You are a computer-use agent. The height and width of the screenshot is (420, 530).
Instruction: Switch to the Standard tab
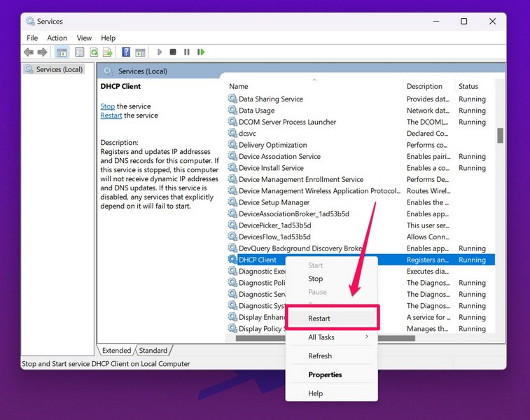click(x=153, y=351)
